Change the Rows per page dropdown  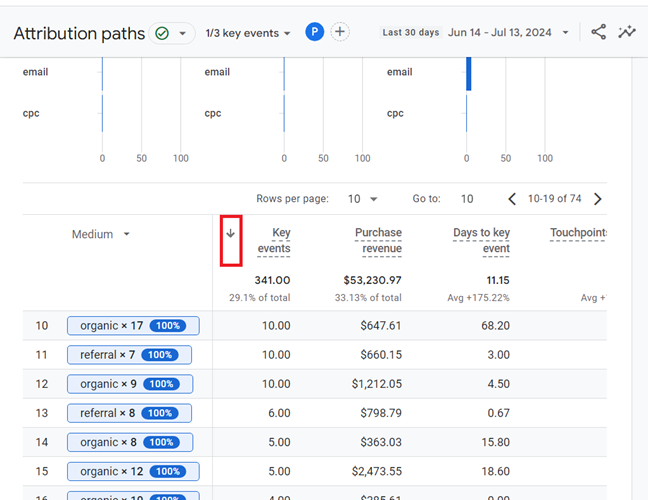coord(362,199)
